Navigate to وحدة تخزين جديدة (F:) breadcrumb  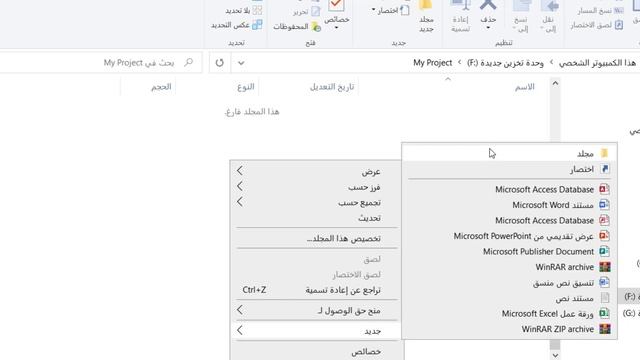(x=505, y=63)
